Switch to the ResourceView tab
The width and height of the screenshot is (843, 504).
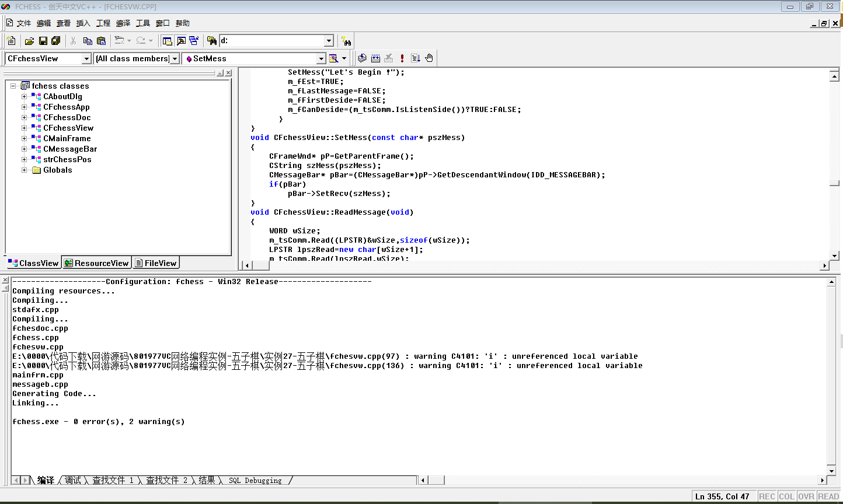tap(96, 263)
